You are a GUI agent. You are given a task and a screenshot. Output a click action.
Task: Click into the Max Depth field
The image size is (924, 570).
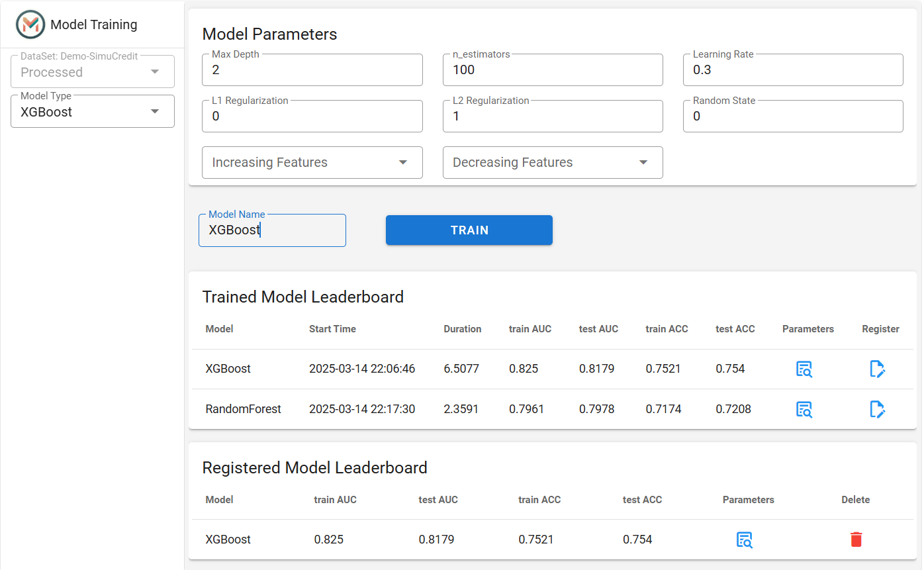(x=312, y=70)
